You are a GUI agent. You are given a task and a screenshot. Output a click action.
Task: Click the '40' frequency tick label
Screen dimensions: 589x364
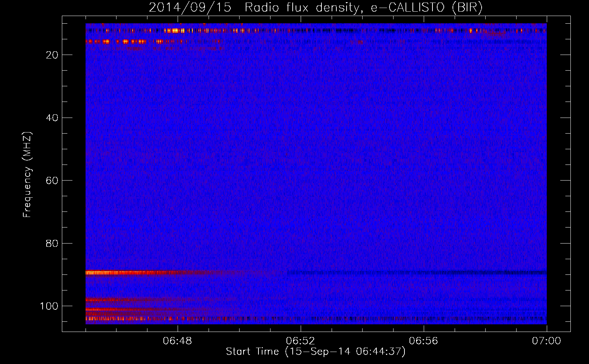point(52,118)
